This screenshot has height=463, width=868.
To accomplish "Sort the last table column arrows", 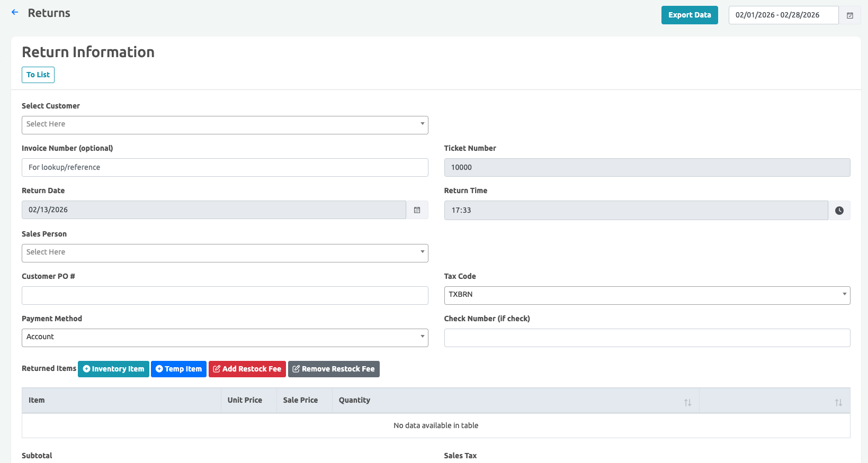I will (x=838, y=403).
